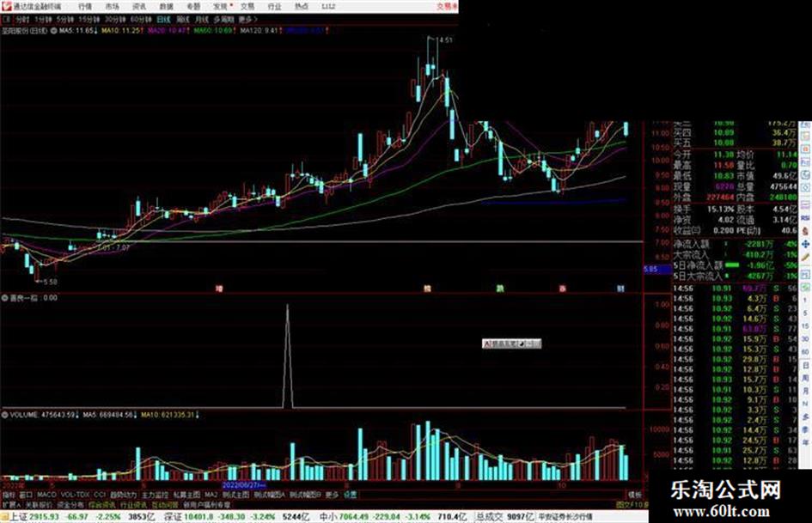Screen dimensions: 812x523
Task: Select 周 period in right sidebar
Action: [805, 378]
